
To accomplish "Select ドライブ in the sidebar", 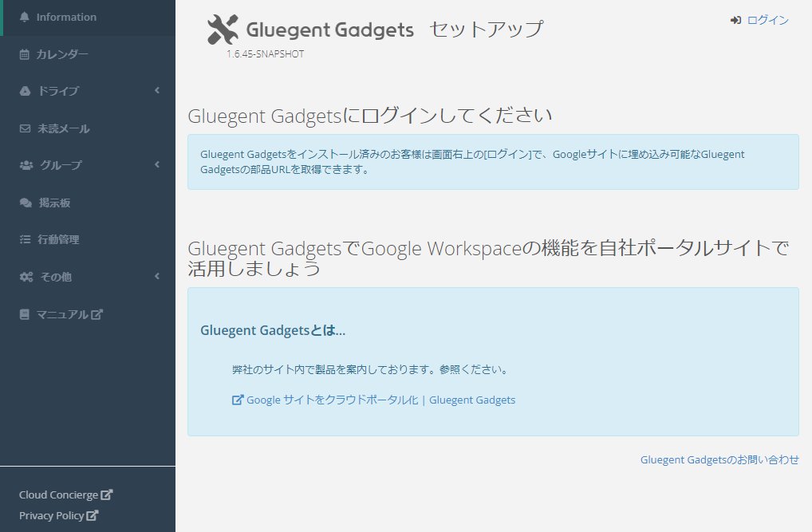I will [88, 91].
